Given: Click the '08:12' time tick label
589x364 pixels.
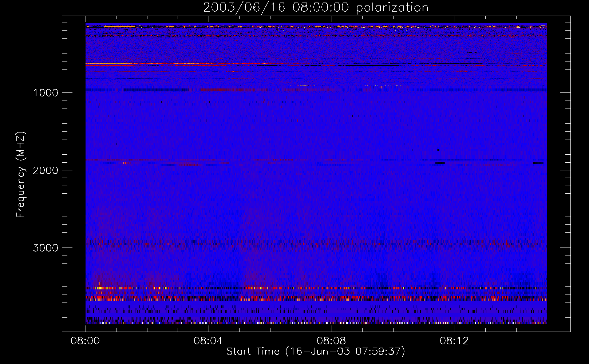Looking at the screenshot, I should (454, 341).
